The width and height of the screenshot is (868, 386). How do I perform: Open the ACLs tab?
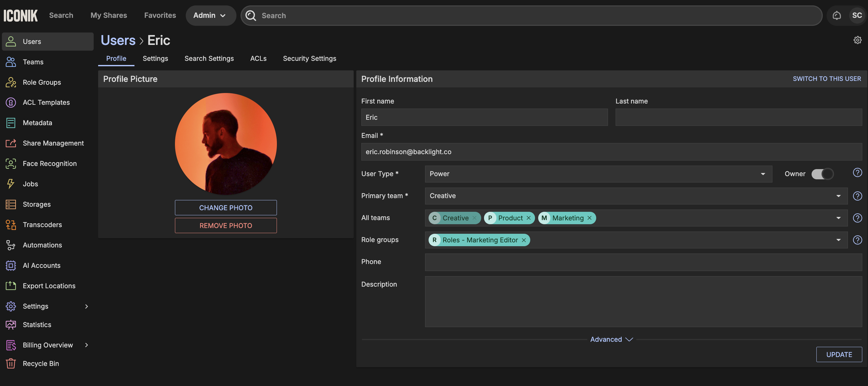(x=258, y=58)
